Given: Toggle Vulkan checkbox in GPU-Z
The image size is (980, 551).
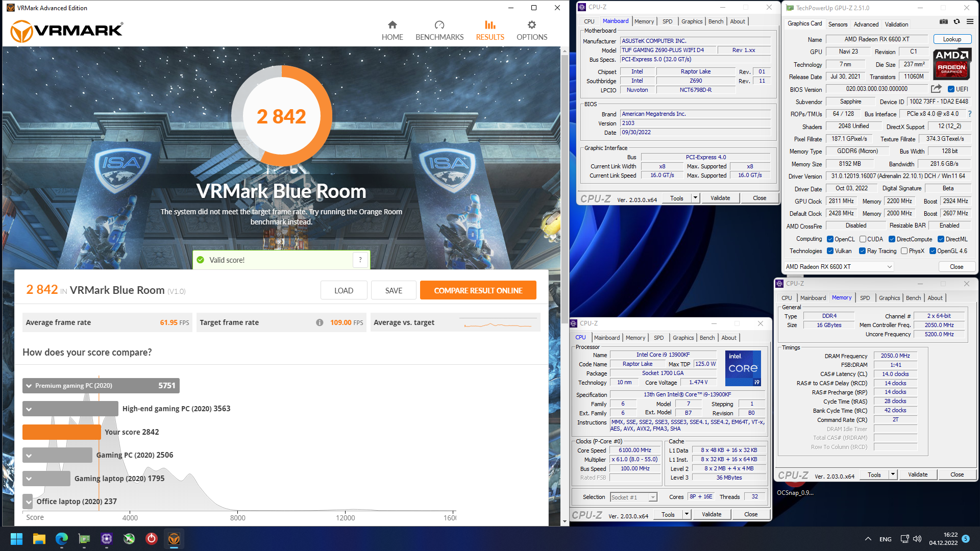Looking at the screenshot, I should coord(830,251).
